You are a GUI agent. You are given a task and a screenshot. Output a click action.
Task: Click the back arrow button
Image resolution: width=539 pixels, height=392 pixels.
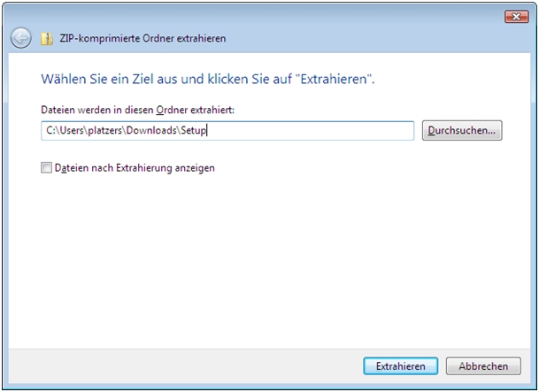pos(20,39)
